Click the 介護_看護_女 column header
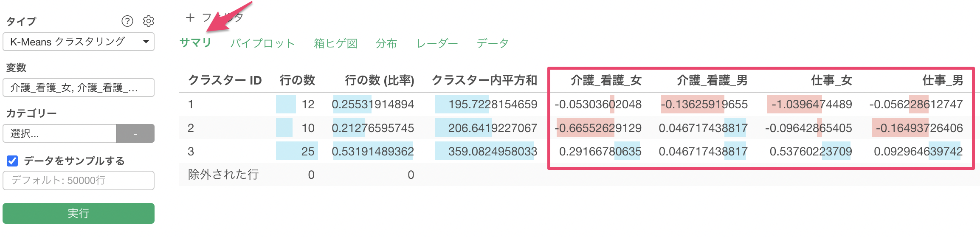 point(605,80)
